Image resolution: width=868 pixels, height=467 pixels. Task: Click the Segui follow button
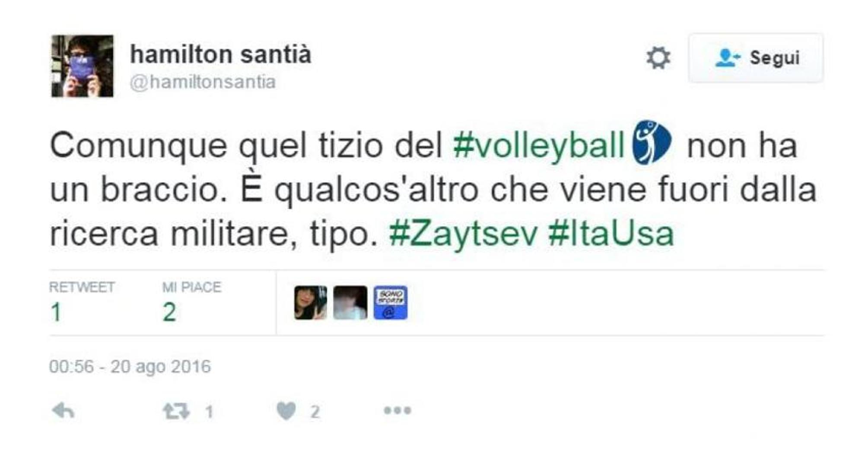point(756,58)
